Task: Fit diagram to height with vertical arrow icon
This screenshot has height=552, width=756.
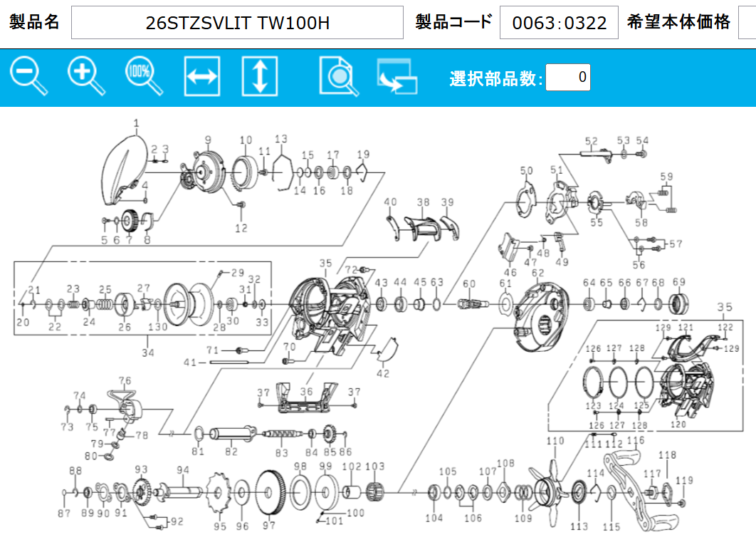Action: 260,76
